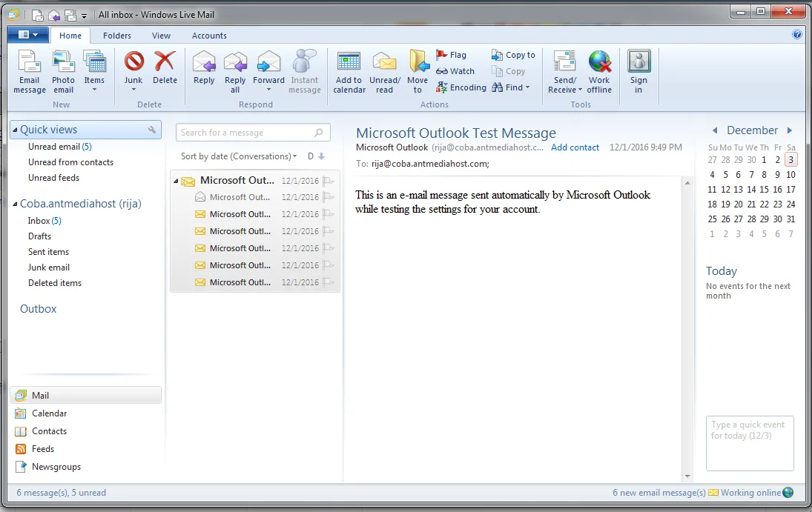
Task: Open the Drafts folder
Action: pos(40,236)
